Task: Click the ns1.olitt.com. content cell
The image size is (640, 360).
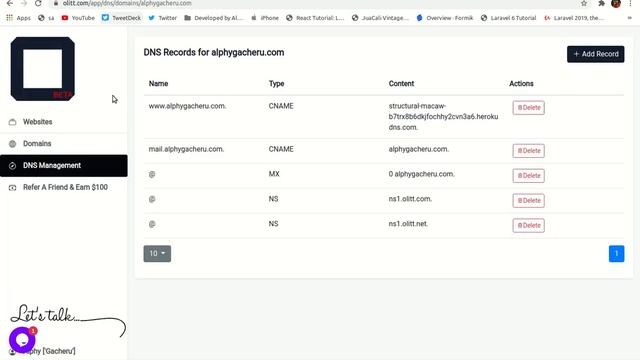Action: (410, 199)
